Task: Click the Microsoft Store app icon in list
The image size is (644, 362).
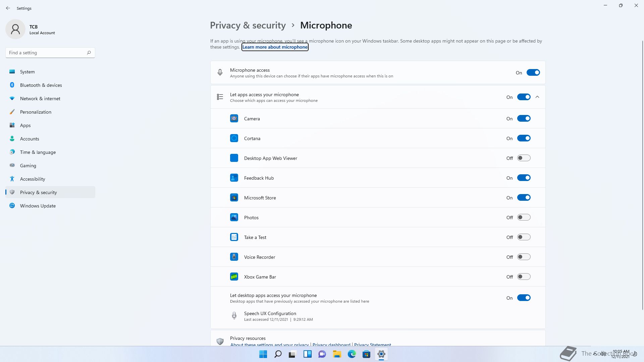Action: click(234, 197)
